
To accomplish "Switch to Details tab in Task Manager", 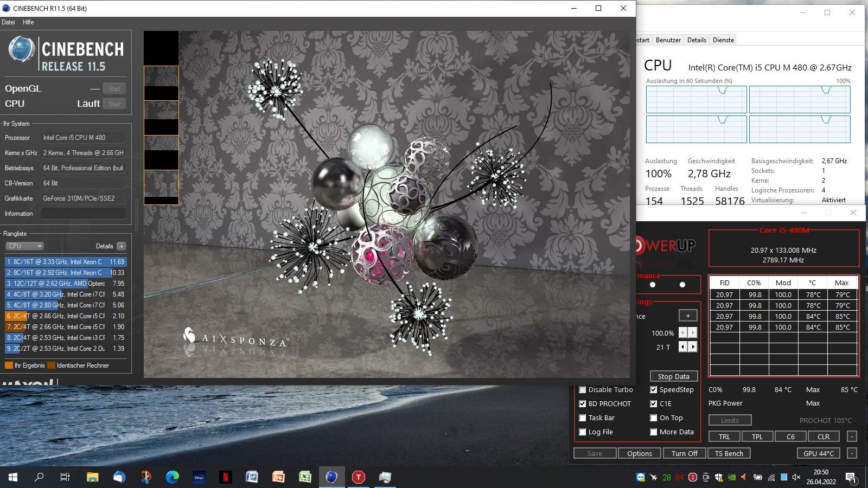I will click(x=697, y=40).
